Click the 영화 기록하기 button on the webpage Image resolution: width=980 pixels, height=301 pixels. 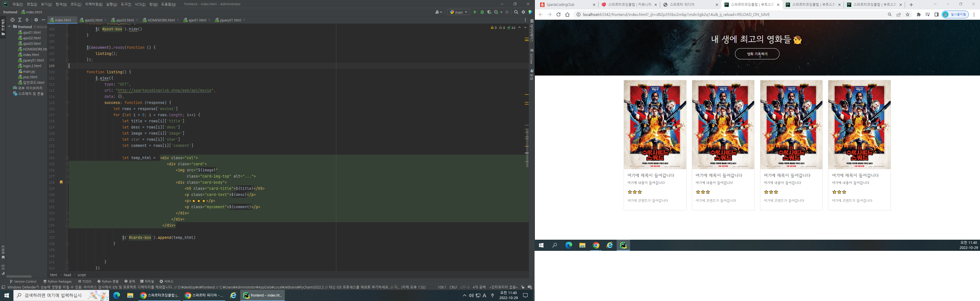[757, 54]
